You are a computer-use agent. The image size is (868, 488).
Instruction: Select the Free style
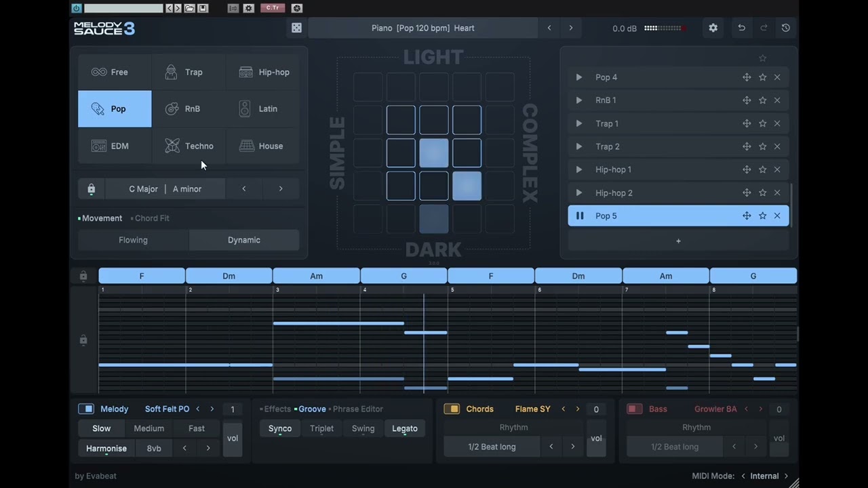[115, 72]
